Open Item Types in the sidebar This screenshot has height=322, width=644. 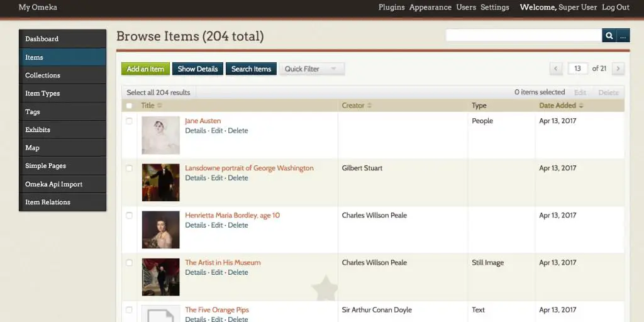pyautogui.click(x=62, y=93)
